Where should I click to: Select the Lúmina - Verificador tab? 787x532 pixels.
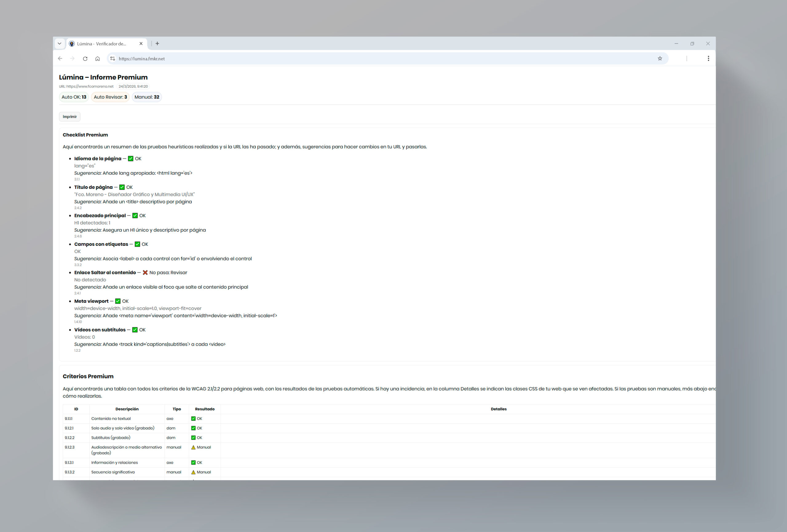(x=101, y=44)
